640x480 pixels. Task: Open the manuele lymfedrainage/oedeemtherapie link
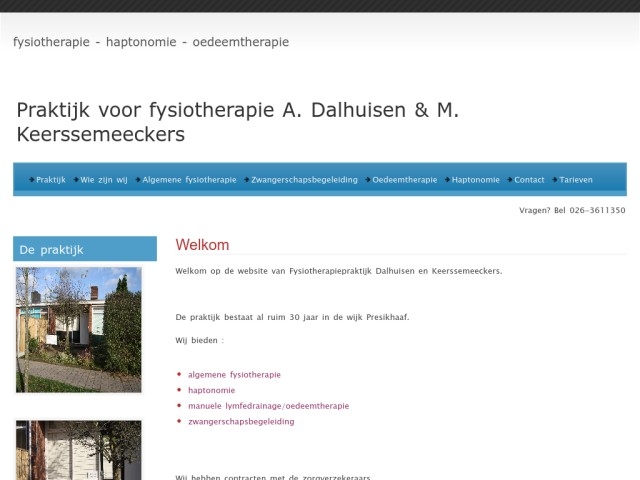(268, 406)
